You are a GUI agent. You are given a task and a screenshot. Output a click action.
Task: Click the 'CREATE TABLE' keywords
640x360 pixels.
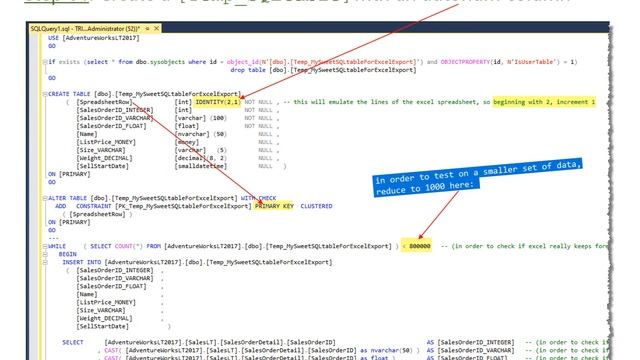click(x=69, y=94)
